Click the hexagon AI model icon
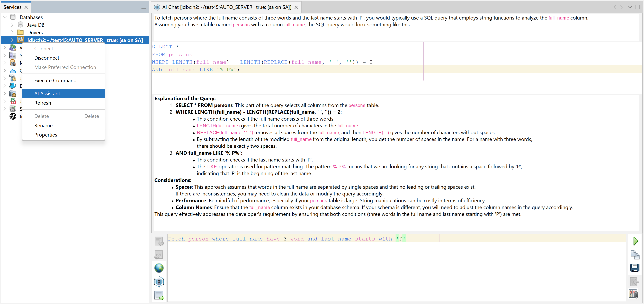Viewport: 644px width, 304px height. pos(159,282)
